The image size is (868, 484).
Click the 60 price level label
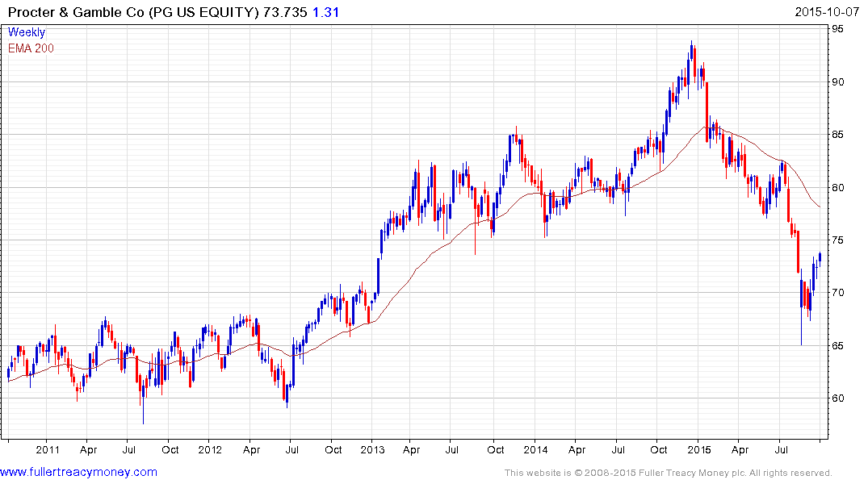pos(838,398)
